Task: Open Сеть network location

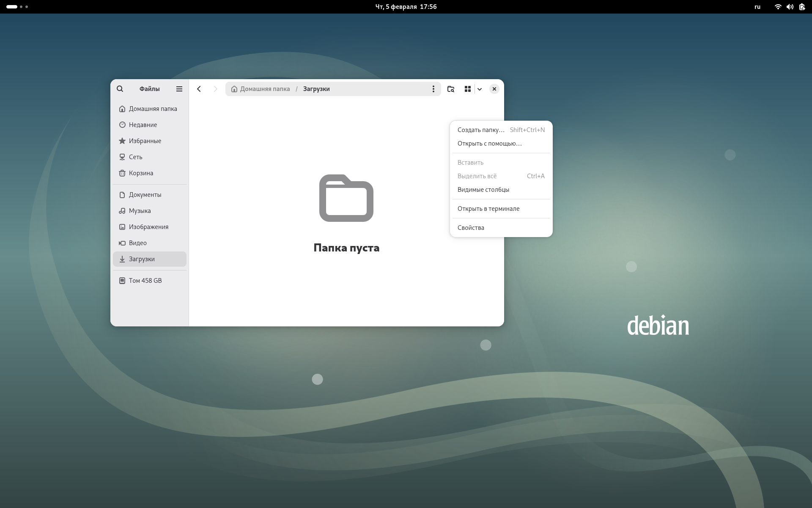Action: 135,157
